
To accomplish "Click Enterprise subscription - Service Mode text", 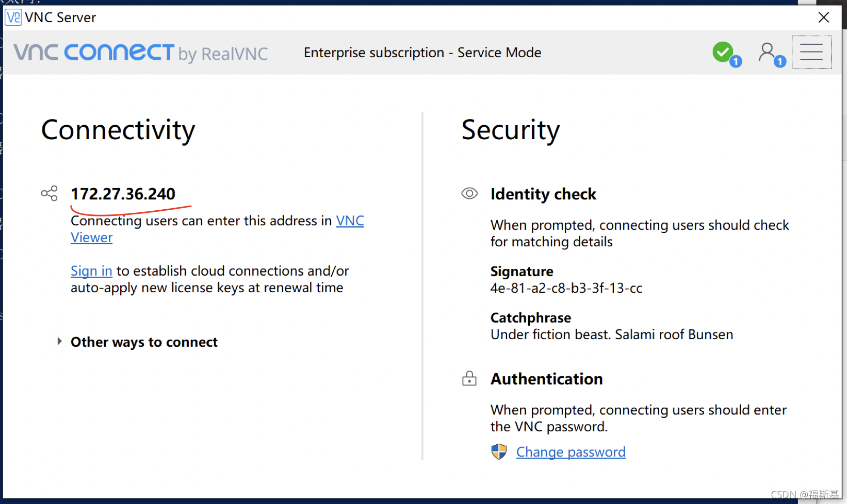I will pyautogui.click(x=422, y=53).
